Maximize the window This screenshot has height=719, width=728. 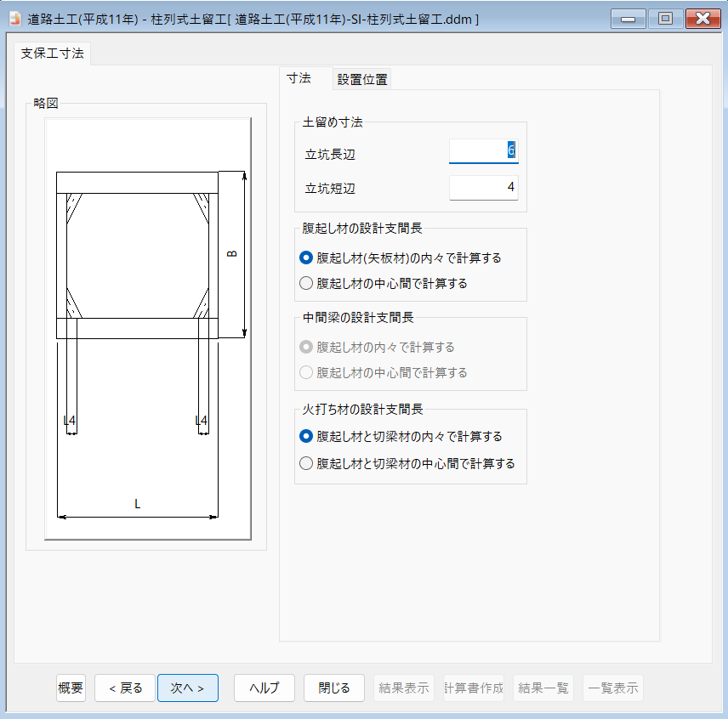click(x=665, y=19)
